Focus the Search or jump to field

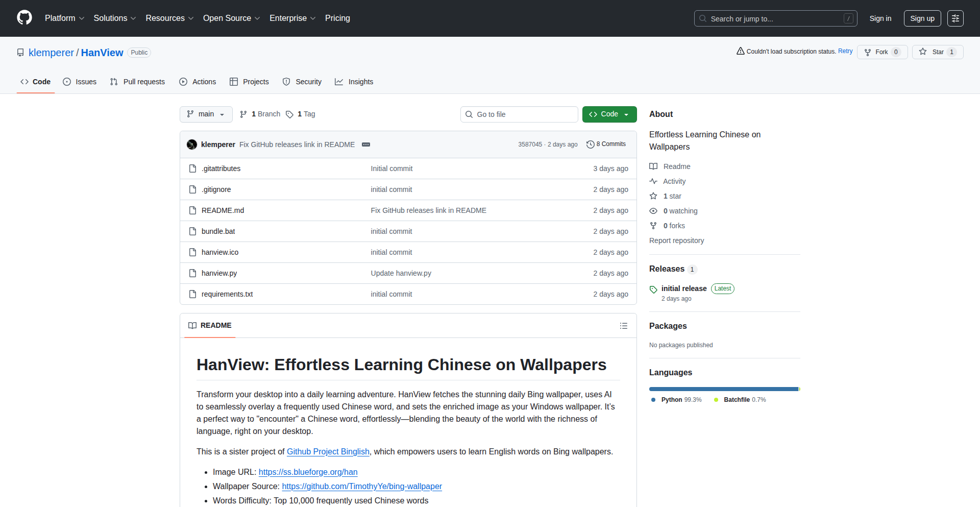(x=776, y=18)
